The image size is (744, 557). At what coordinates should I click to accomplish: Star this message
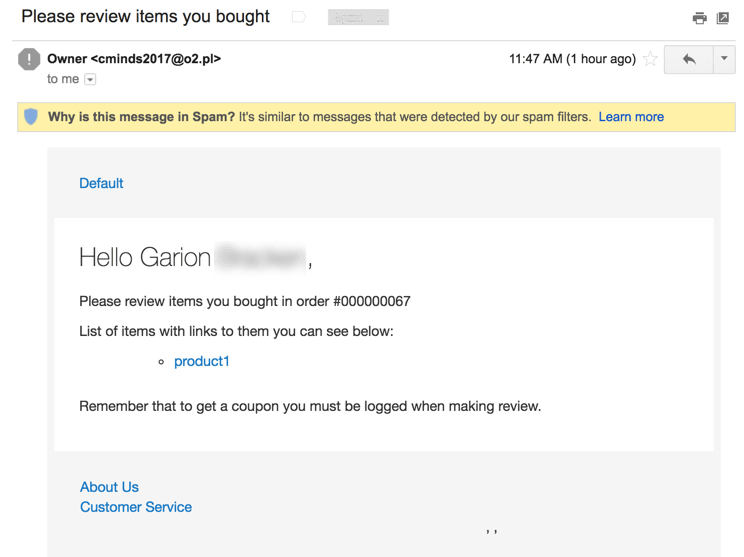tap(651, 59)
